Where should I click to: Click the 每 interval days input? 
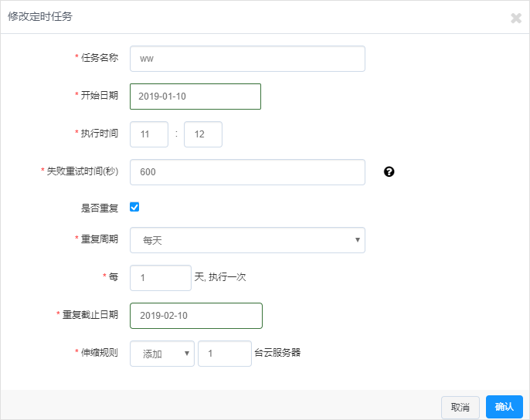pos(160,278)
